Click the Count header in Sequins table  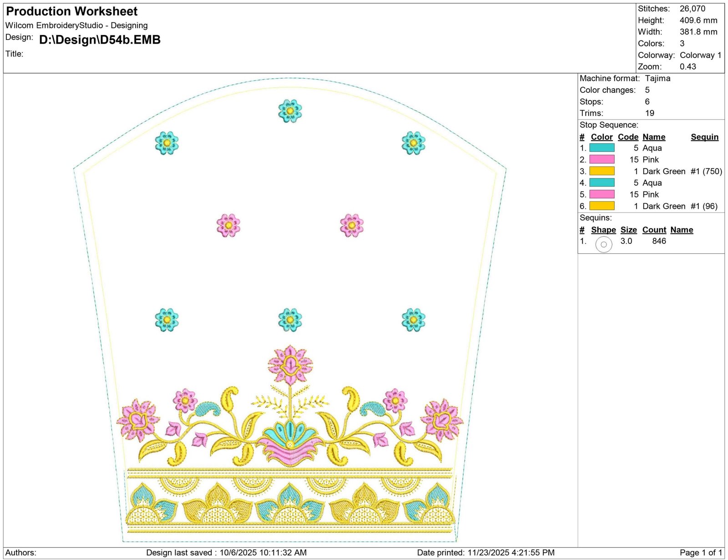click(x=654, y=230)
